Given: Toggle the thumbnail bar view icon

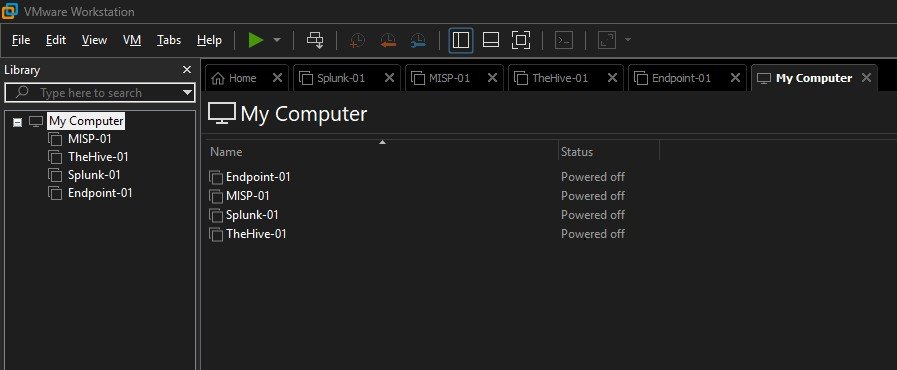Looking at the screenshot, I should (x=491, y=40).
